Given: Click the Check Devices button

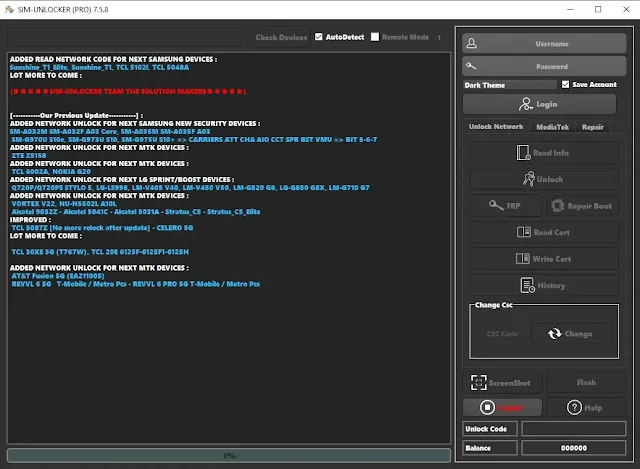Looking at the screenshot, I should point(281,37).
